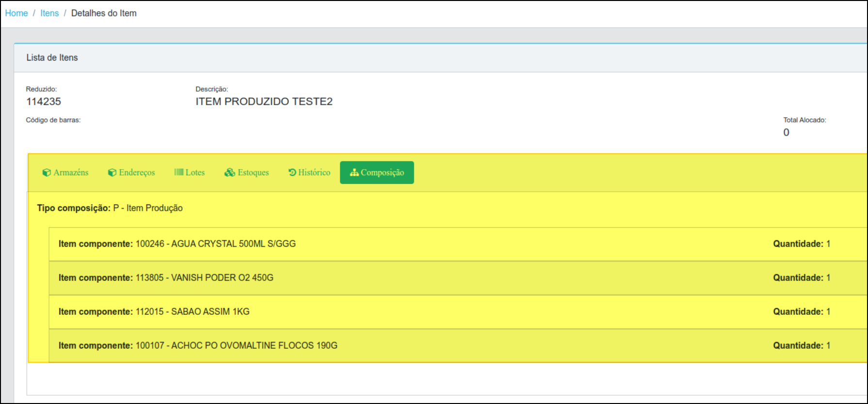The width and height of the screenshot is (868, 404).
Task: Click description ITEM PRODUZIDO TESTE2
Action: pyautogui.click(x=264, y=102)
